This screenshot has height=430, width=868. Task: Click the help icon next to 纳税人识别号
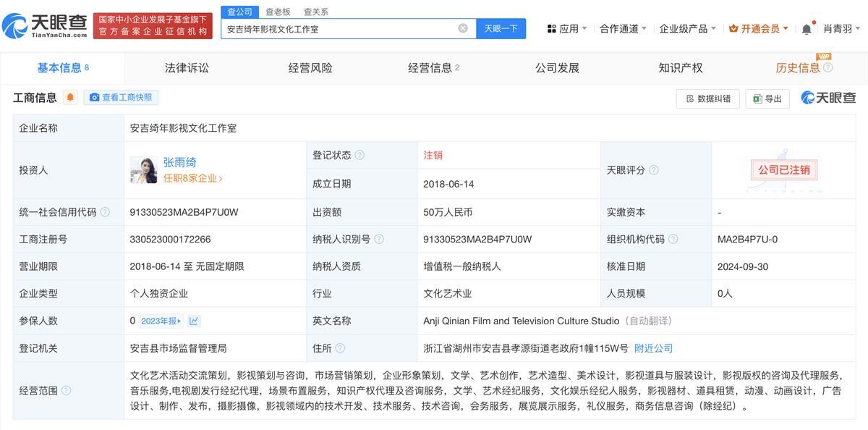pyautogui.click(x=379, y=239)
